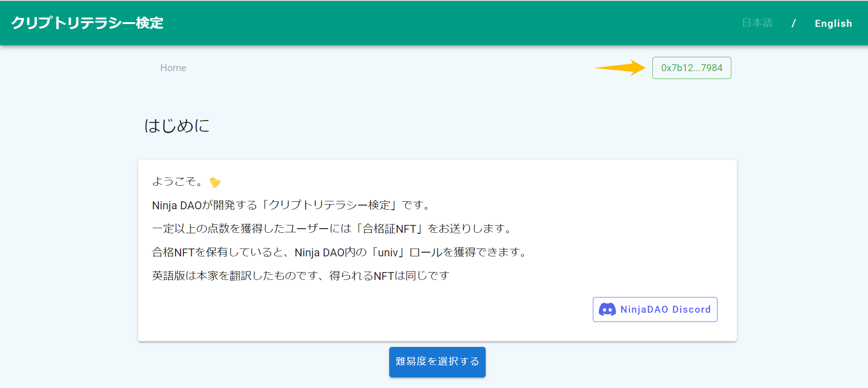Click the chick emoji after ようこそ
This screenshot has height=388, width=868.
pos(215,182)
